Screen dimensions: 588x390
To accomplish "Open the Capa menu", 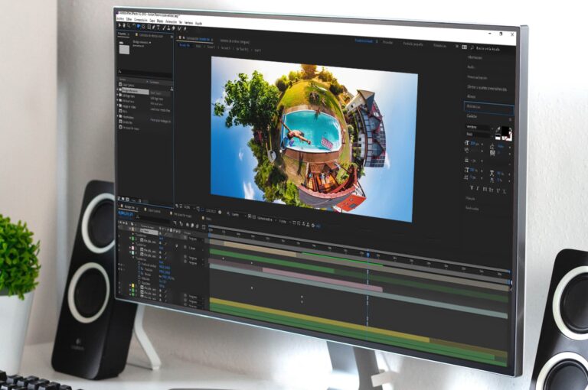I will click(152, 21).
